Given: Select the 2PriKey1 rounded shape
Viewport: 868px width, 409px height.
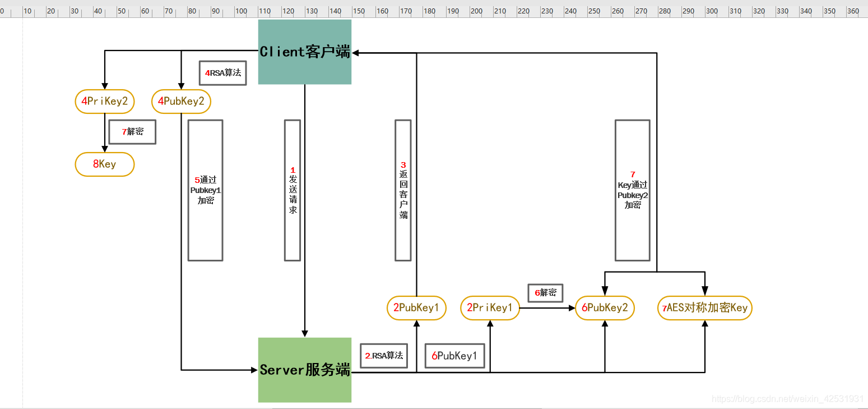Looking at the screenshot, I should (x=490, y=308).
